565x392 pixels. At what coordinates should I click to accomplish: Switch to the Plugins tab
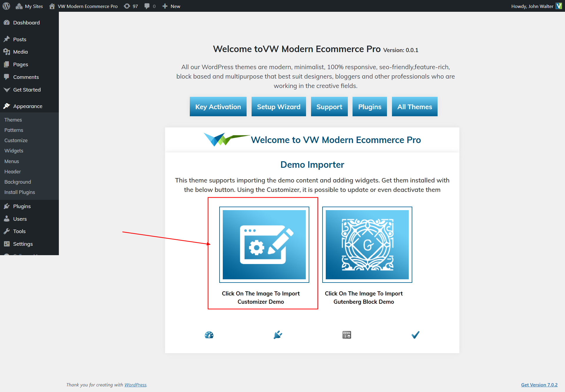tap(370, 107)
